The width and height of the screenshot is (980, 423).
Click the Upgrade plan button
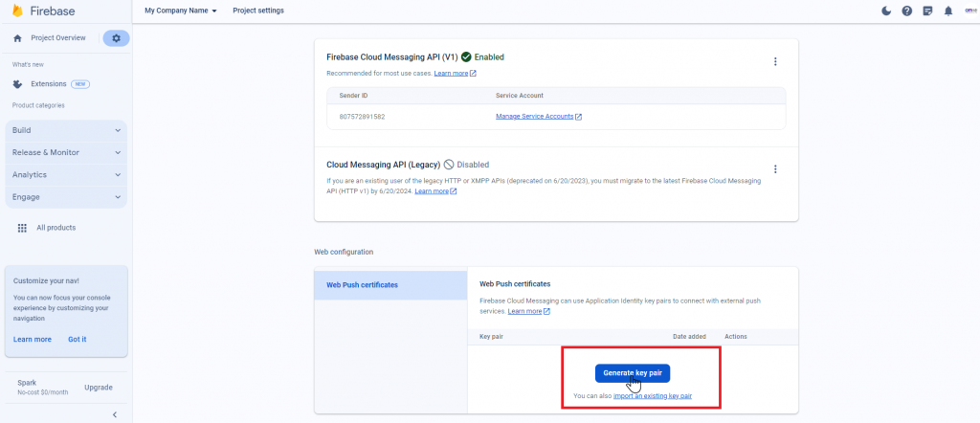click(x=99, y=388)
